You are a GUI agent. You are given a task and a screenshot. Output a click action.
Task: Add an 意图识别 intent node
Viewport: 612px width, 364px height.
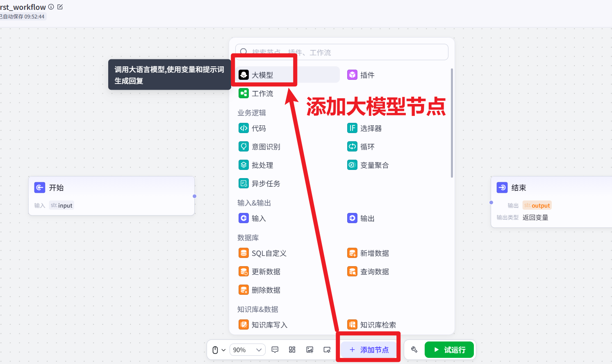click(x=259, y=147)
